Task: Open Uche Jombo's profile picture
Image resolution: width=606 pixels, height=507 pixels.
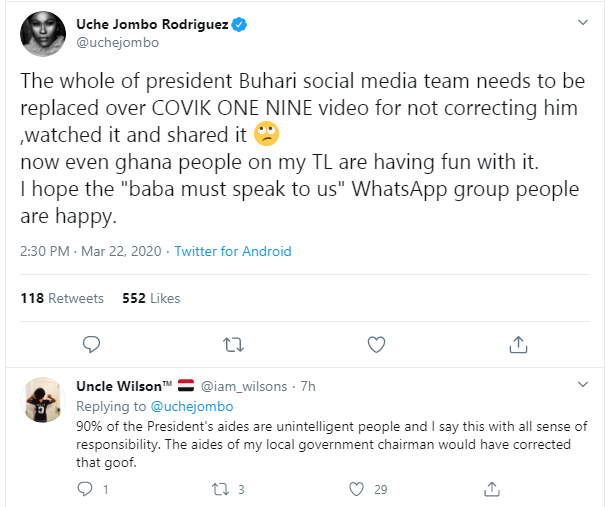Action: [x=44, y=36]
